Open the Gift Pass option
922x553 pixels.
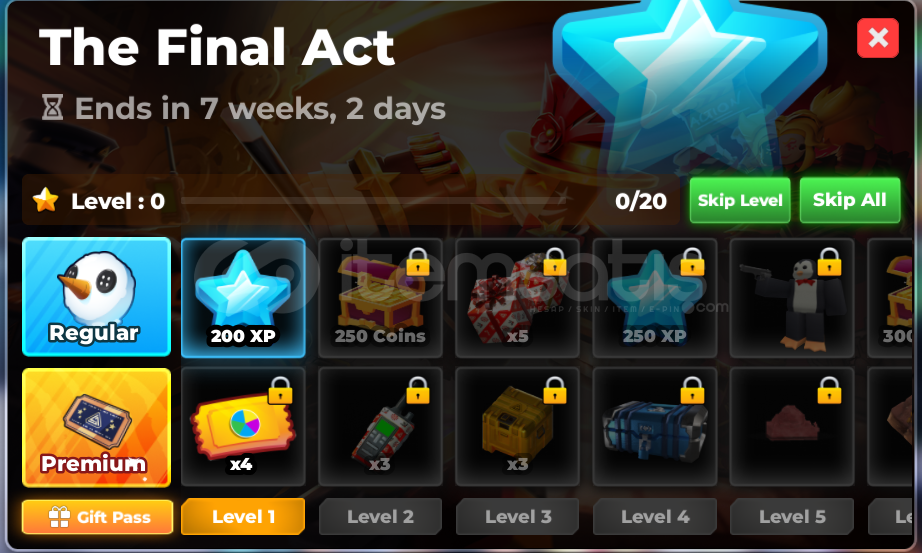click(x=98, y=517)
